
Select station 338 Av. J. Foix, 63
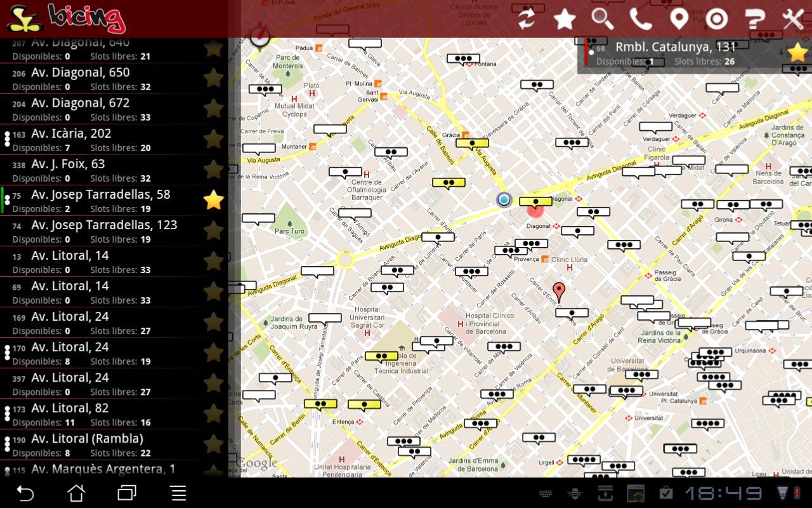click(114, 170)
